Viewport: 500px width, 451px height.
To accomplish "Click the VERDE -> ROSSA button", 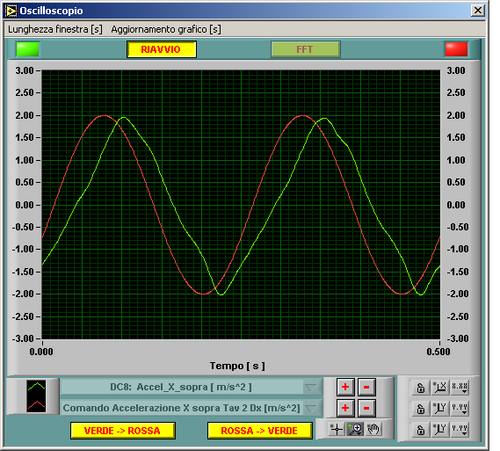I will 123,431.
